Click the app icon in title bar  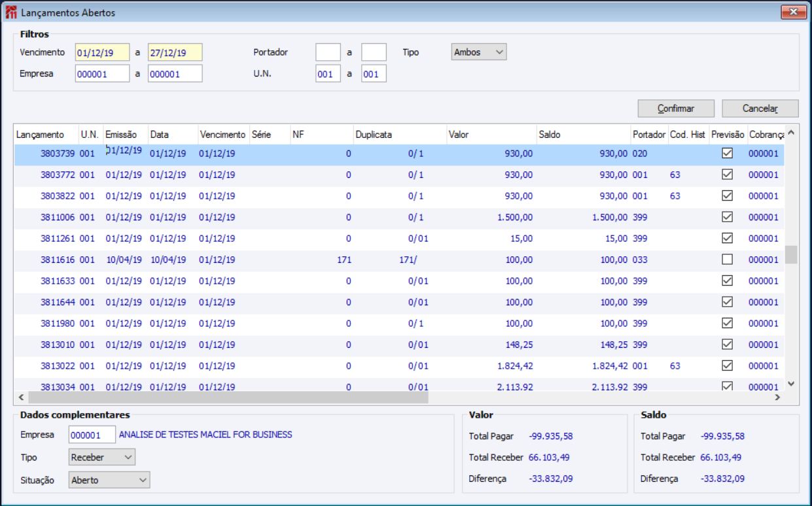(10, 12)
